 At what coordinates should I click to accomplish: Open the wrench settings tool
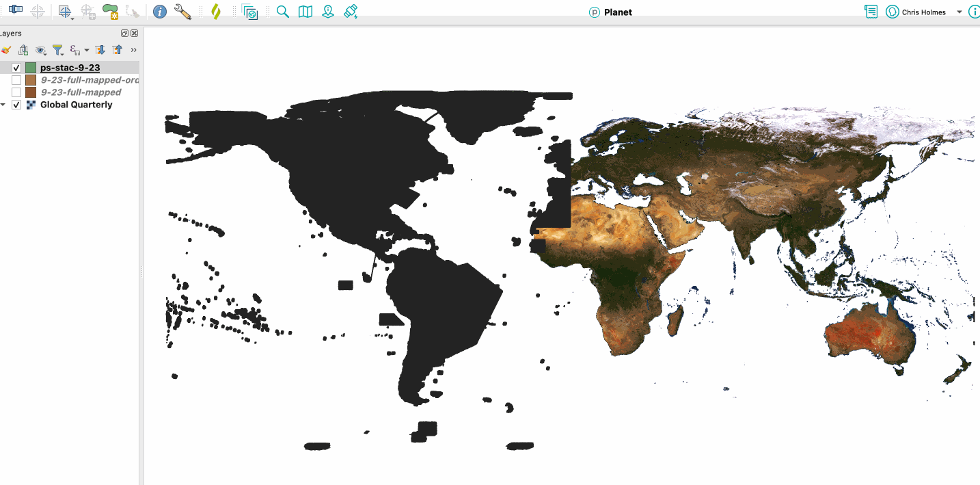point(182,12)
